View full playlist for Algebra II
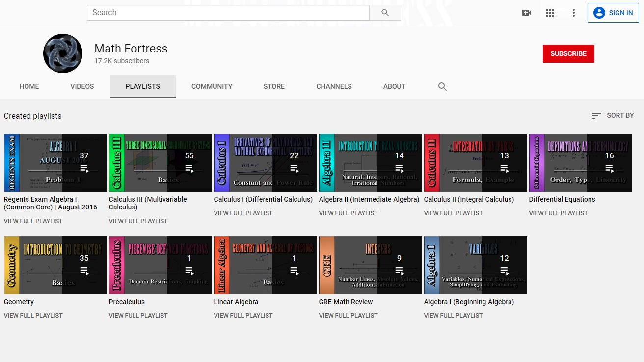Viewport: 644px width, 362px height. pos(349,213)
